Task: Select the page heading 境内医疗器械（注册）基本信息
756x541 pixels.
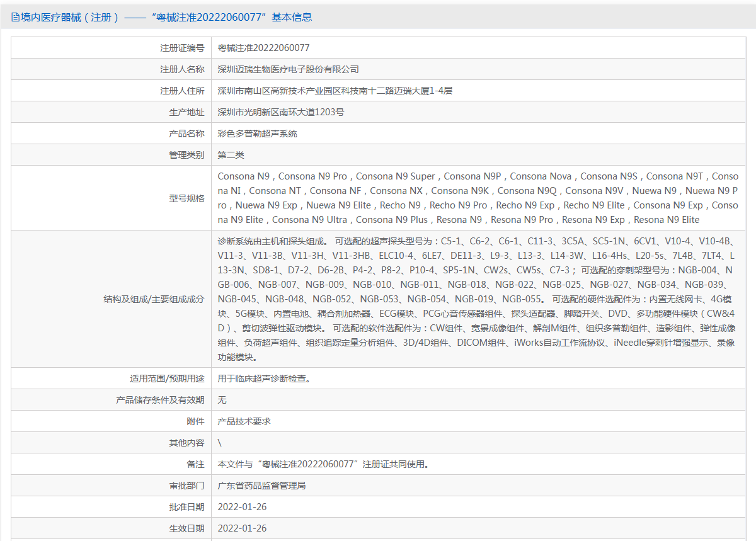Action: [166, 18]
